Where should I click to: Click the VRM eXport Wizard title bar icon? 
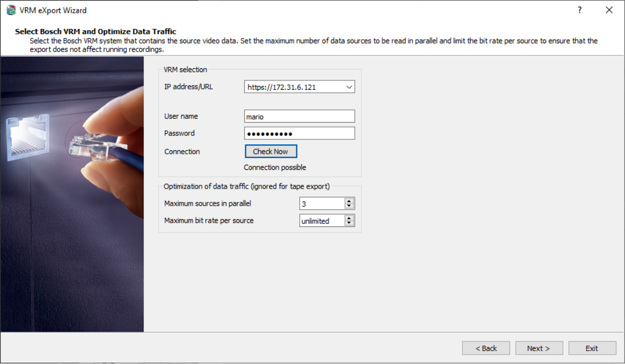pos(11,10)
